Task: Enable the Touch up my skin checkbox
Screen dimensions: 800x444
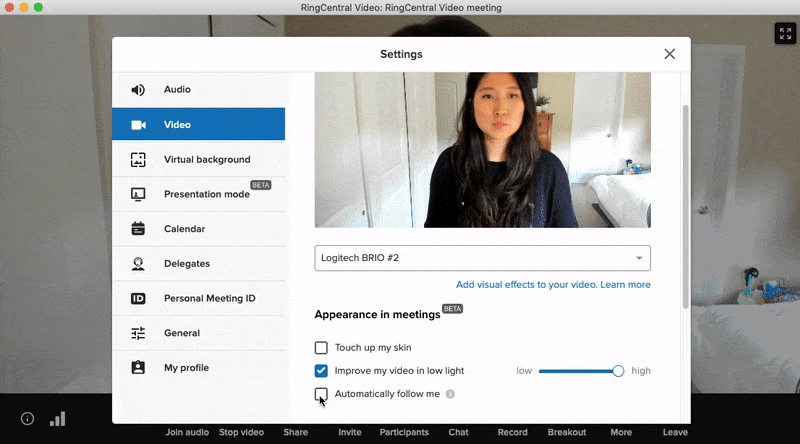Action: point(321,348)
